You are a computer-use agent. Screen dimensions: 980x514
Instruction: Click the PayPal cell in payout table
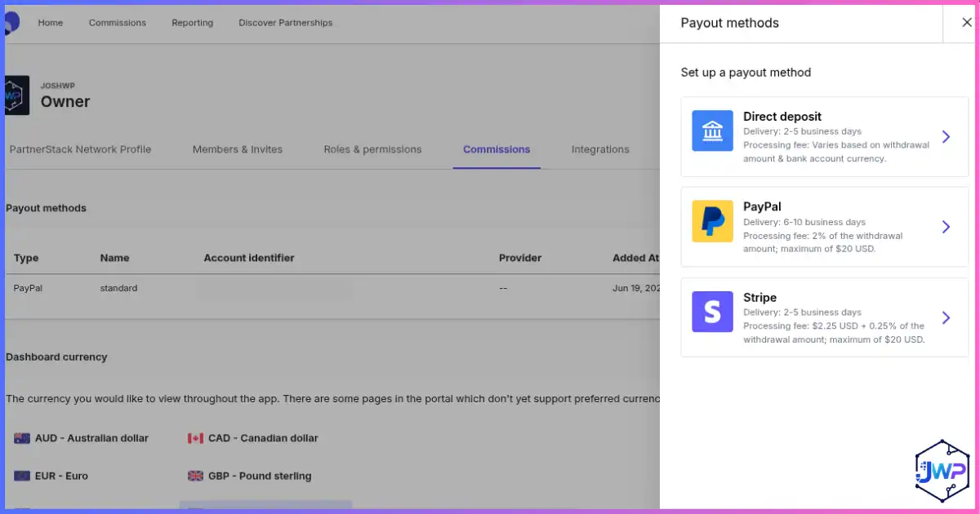pyautogui.click(x=28, y=288)
